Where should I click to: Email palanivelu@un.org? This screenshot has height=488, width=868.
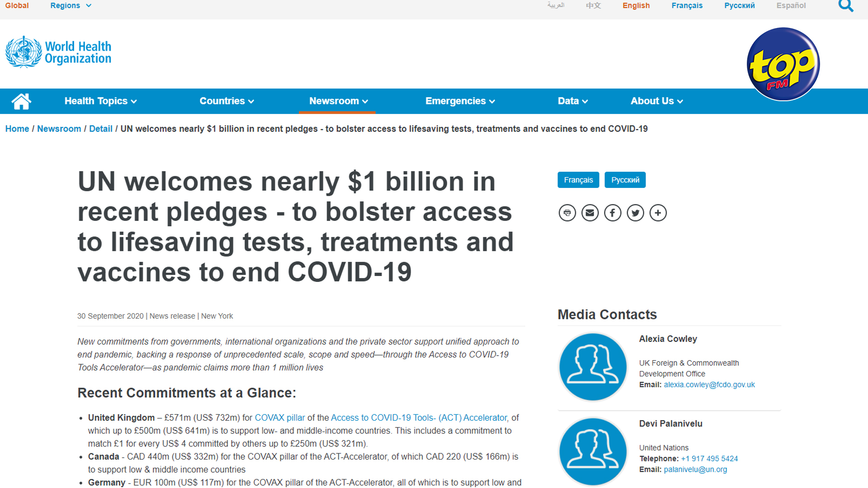point(695,469)
